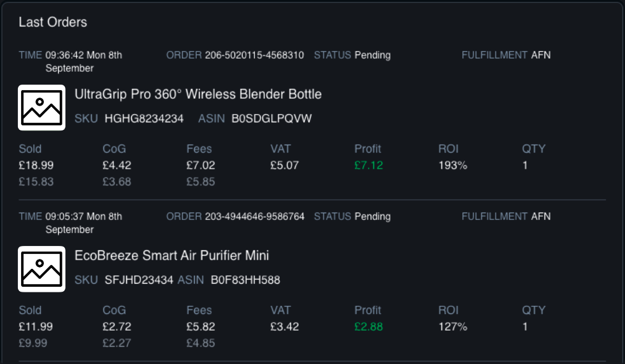Click the £7.02 fees amount

pyautogui.click(x=200, y=166)
